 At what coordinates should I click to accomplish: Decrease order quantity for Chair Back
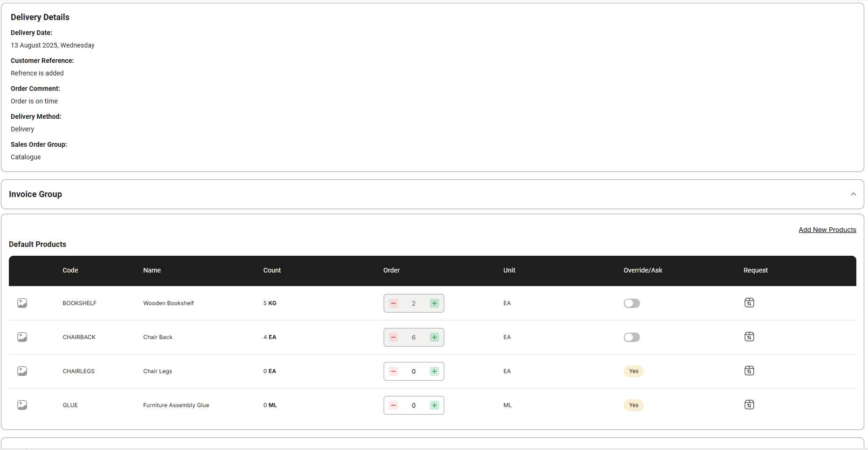pos(393,337)
